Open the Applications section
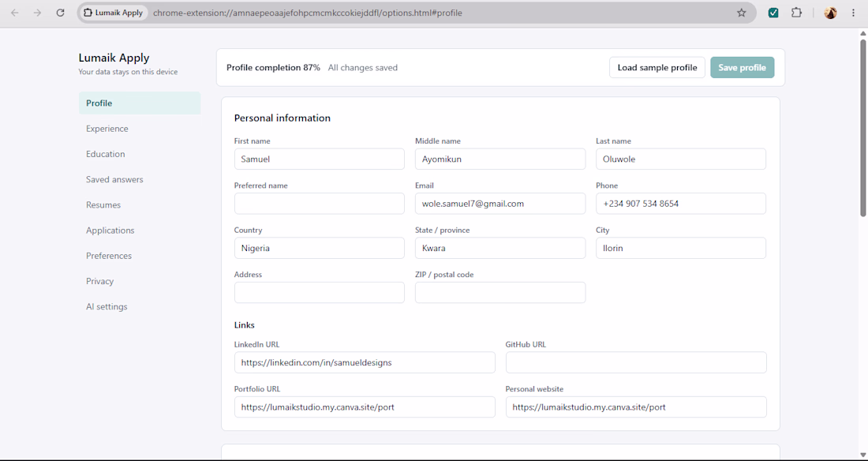 pos(140,230)
